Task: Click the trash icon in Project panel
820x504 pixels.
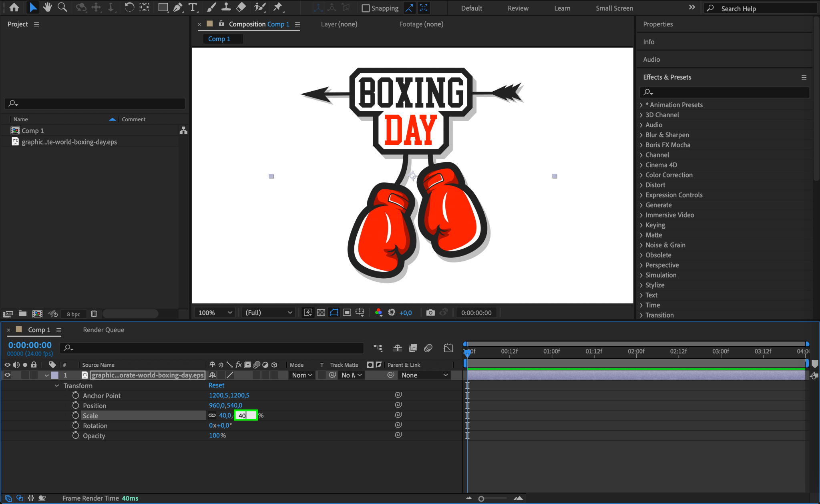Action: pos(94,314)
